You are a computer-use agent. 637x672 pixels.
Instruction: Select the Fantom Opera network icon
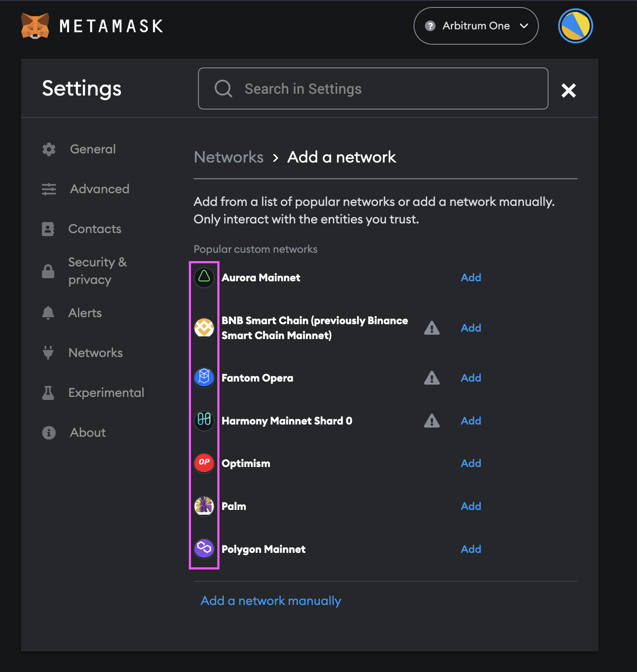[x=204, y=377]
